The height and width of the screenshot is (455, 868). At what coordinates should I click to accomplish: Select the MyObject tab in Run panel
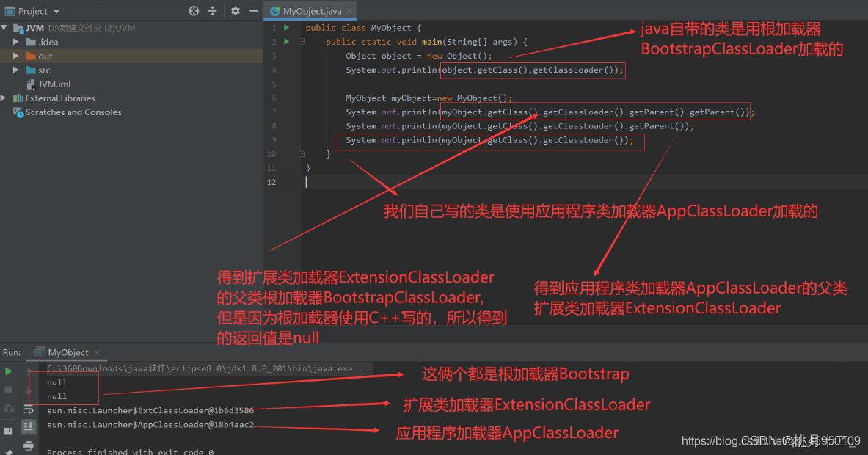[68, 352]
